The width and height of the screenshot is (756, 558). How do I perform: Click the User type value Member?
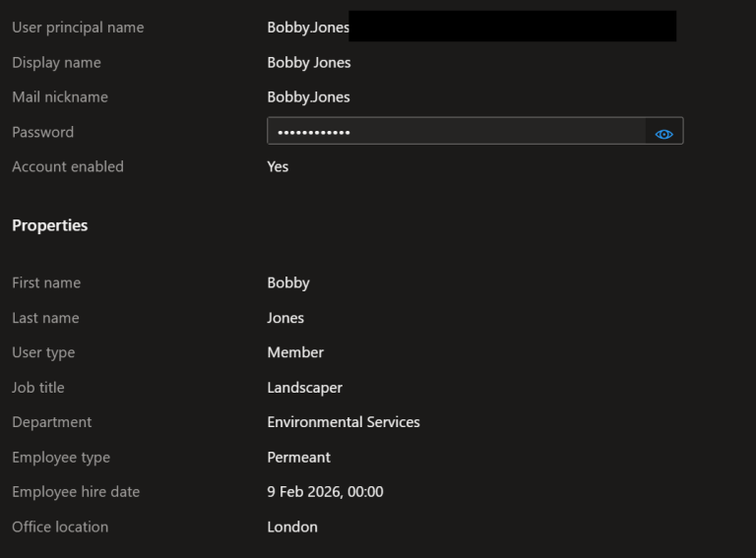coord(295,352)
